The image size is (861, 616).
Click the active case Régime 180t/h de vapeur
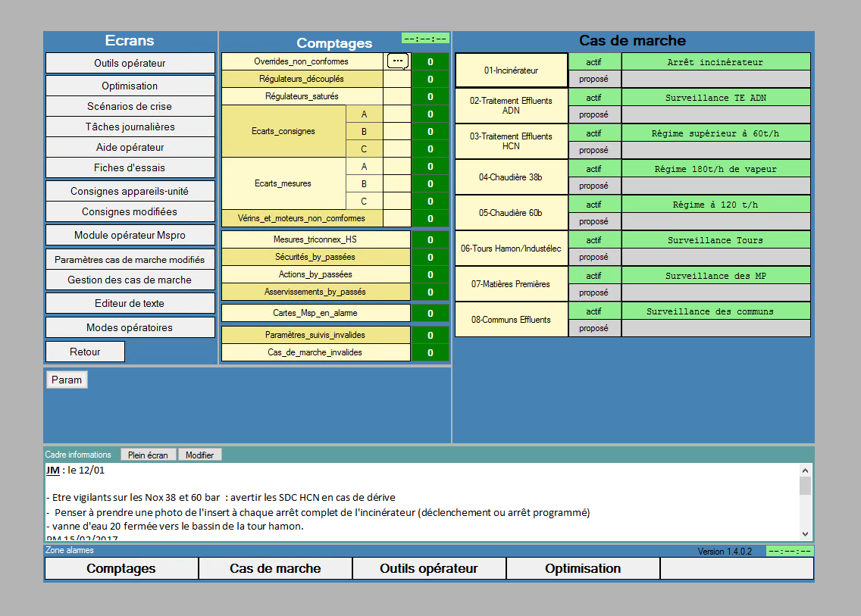click(x=716, y=169)
